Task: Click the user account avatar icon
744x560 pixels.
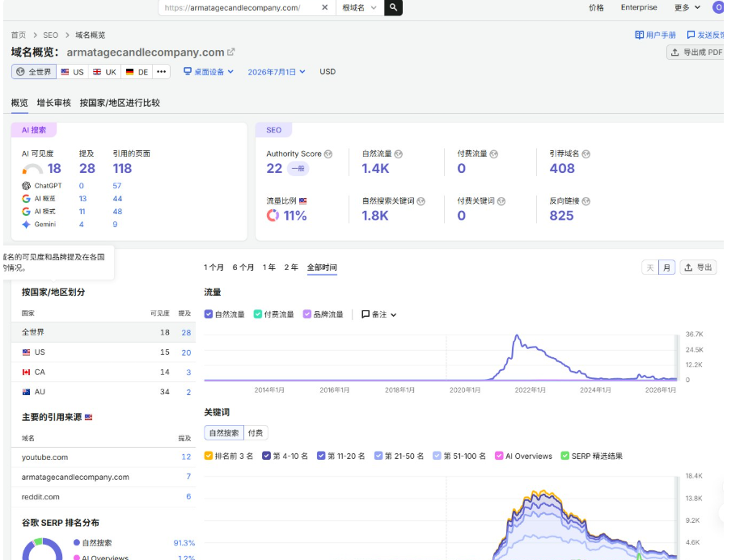Action: click(x=718, y=7)
